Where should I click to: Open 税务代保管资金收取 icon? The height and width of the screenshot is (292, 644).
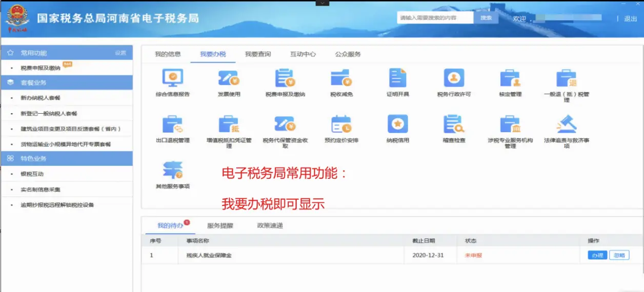coord(285,124)
